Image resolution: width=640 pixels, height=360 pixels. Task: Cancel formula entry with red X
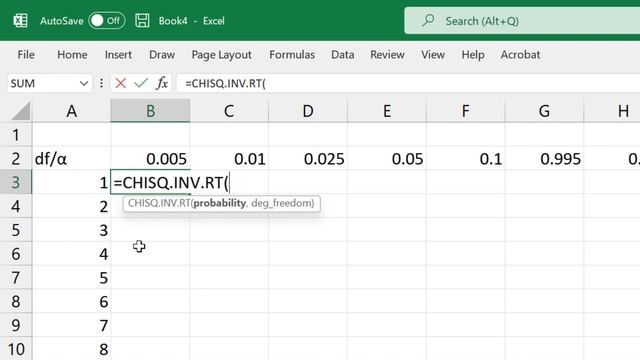coord(120,83)
